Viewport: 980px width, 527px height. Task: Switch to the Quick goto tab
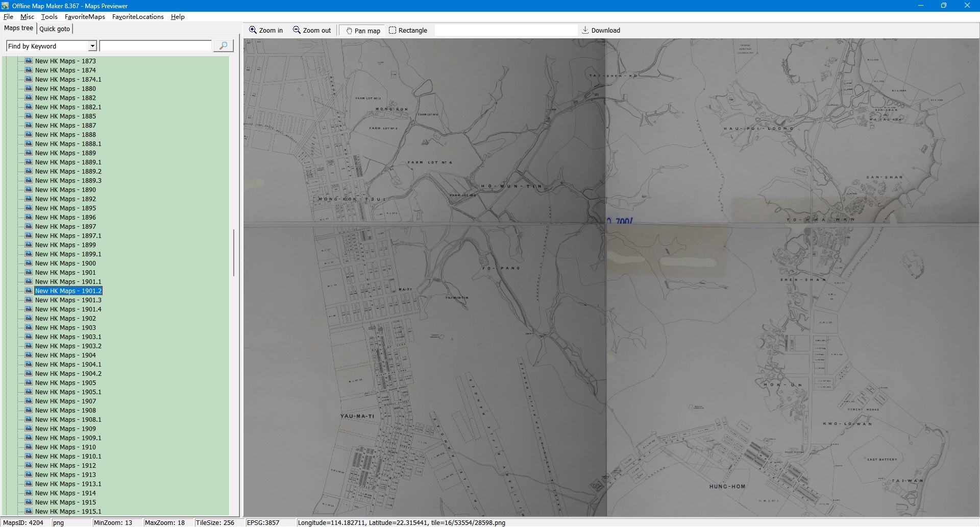pos(55,29)
